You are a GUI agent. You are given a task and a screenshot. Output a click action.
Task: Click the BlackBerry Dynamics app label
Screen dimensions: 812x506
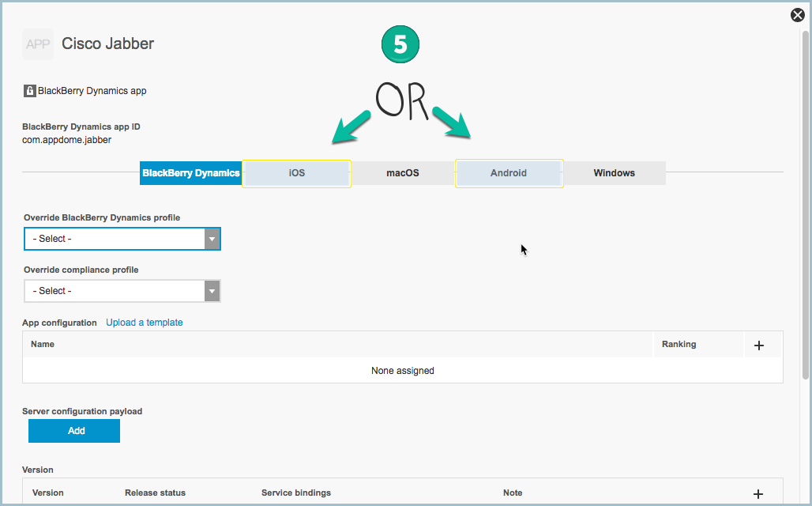[92, 91]
